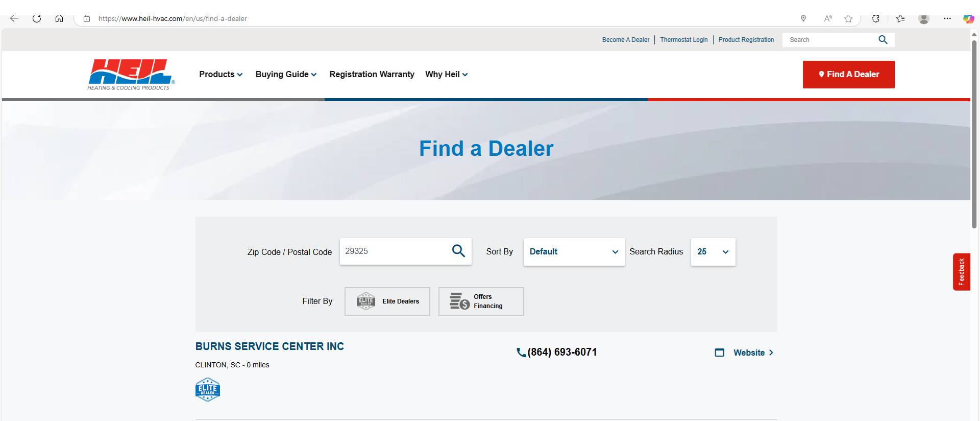Go to Product Registration link

[x=746, y=40]
